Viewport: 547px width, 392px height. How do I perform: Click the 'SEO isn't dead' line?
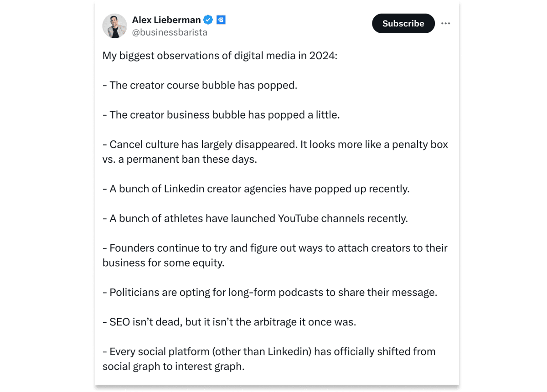pyautogui.click(x=229, y=322)
